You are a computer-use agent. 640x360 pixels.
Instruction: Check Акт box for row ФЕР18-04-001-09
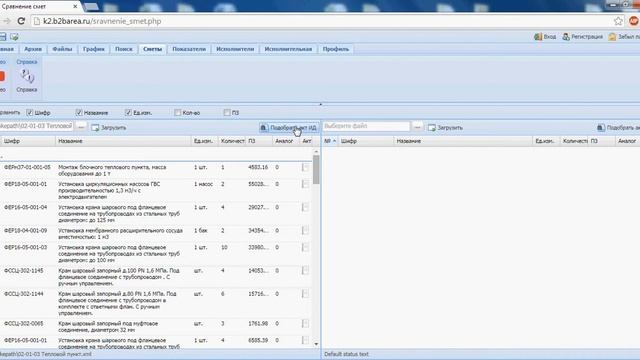click(x=305, y=231)
